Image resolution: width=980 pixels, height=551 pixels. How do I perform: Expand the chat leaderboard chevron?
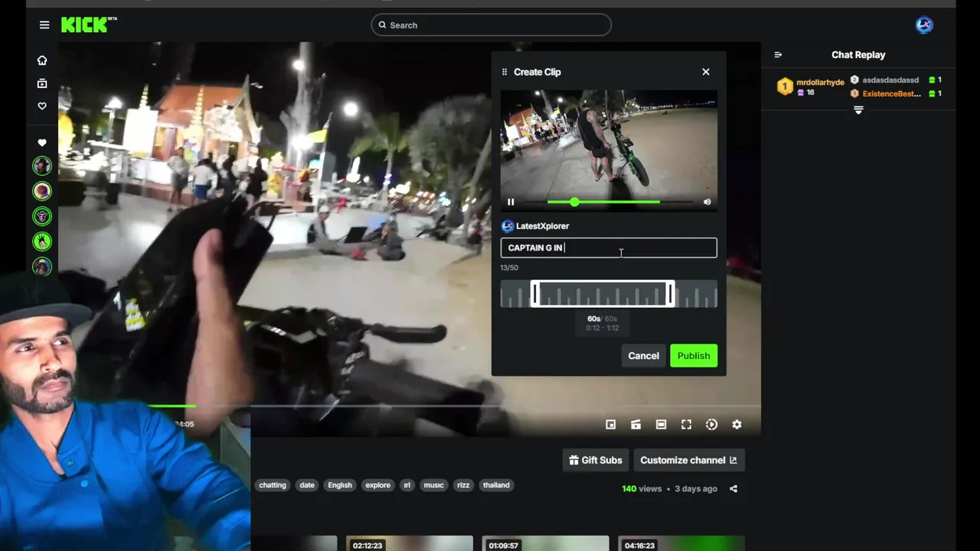click(858, 110)
